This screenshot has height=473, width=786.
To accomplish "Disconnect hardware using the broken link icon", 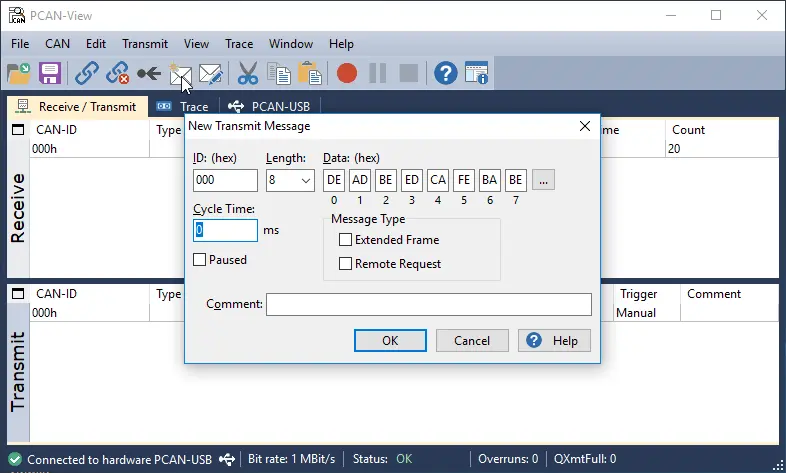I will (117, 73).
